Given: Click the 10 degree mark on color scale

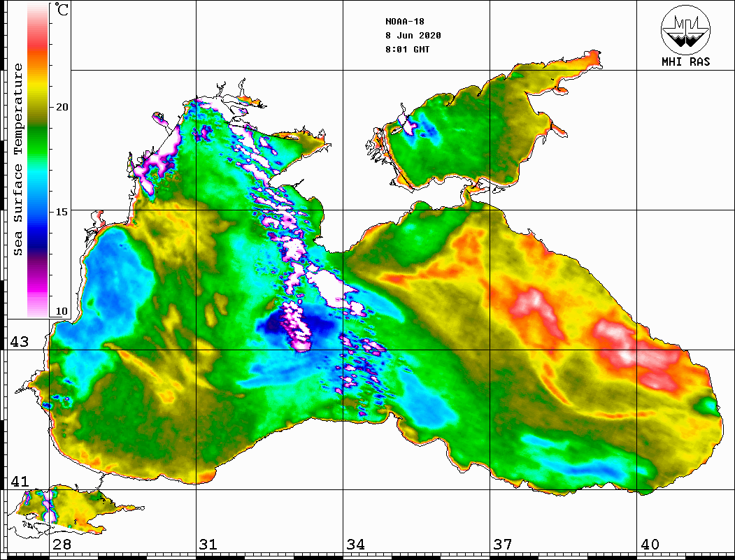Looking at the screenshot, I should coord(62,311).
